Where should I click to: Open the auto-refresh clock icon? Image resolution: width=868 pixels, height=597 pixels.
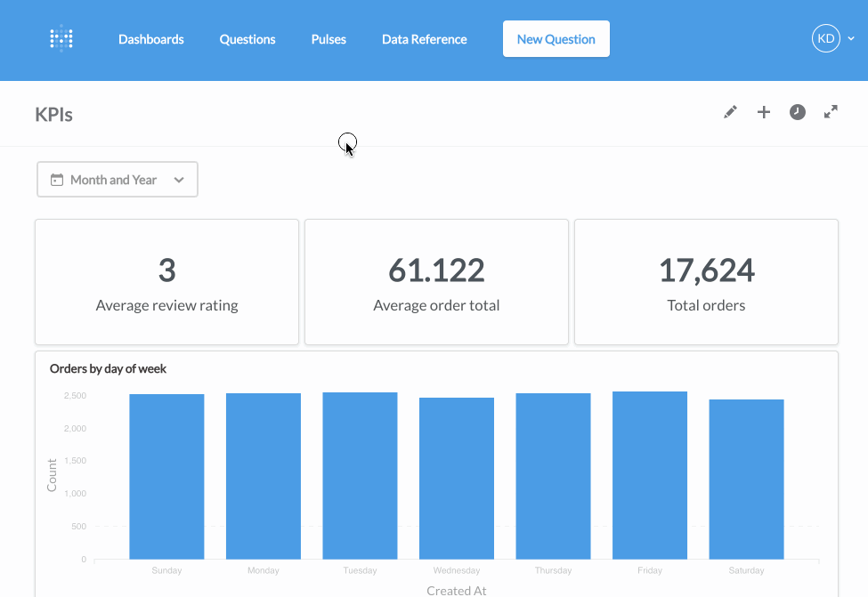pos(797,112)
